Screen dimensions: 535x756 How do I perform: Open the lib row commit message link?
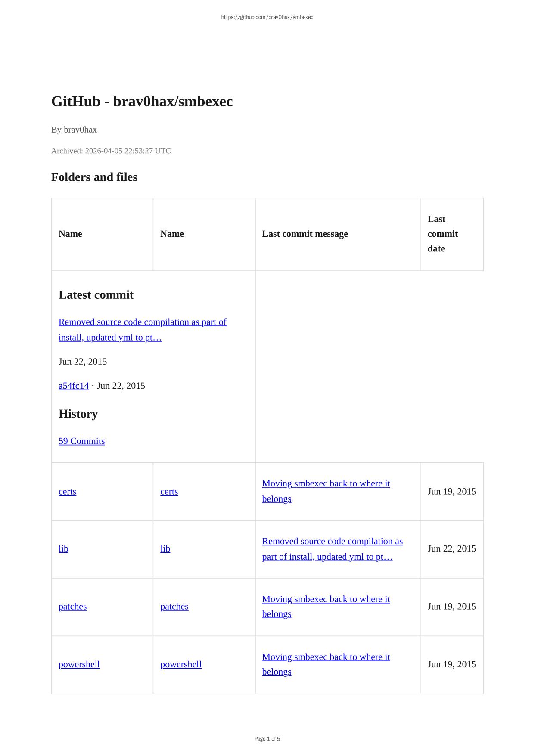point(332,542)
